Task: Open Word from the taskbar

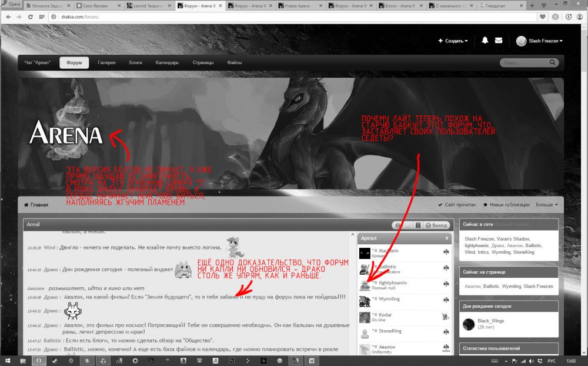Action: (312, 361)
